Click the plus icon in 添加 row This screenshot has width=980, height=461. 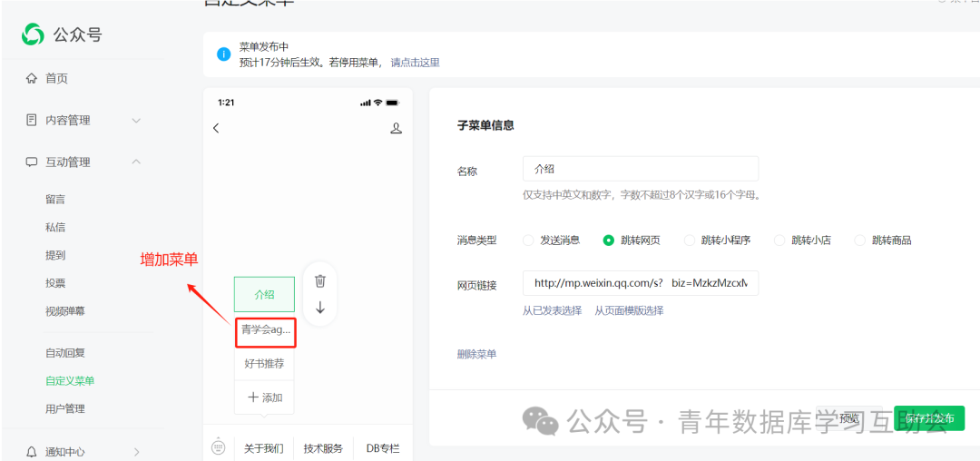(253, 397)
